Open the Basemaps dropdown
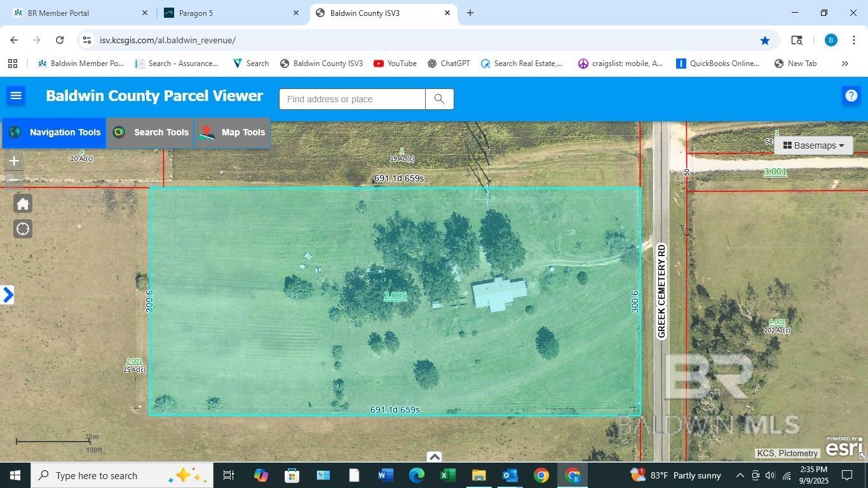The height and width of the screenshot is (488, 868). pyautogui.click(x=813, y=146)
